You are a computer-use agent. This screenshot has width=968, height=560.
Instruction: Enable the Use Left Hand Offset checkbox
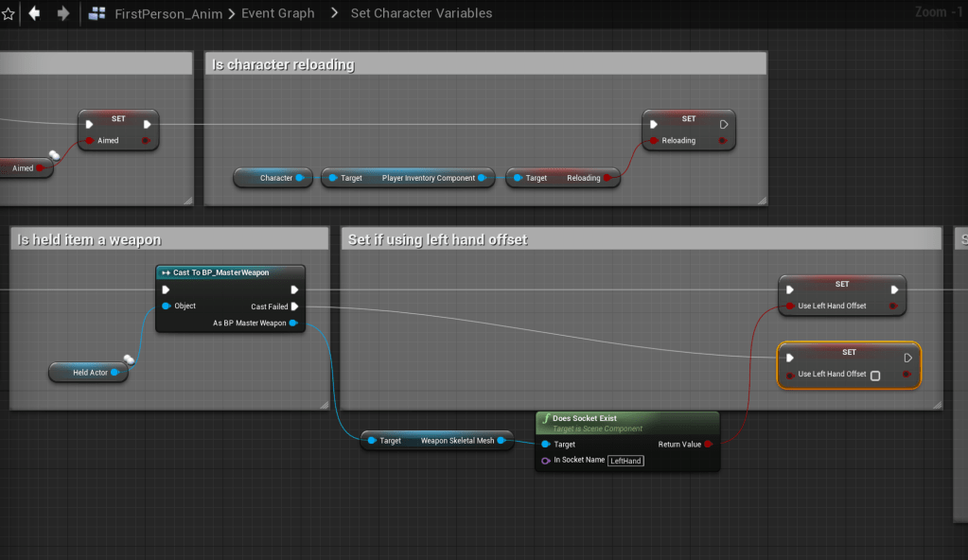click(x=875, y=376)
